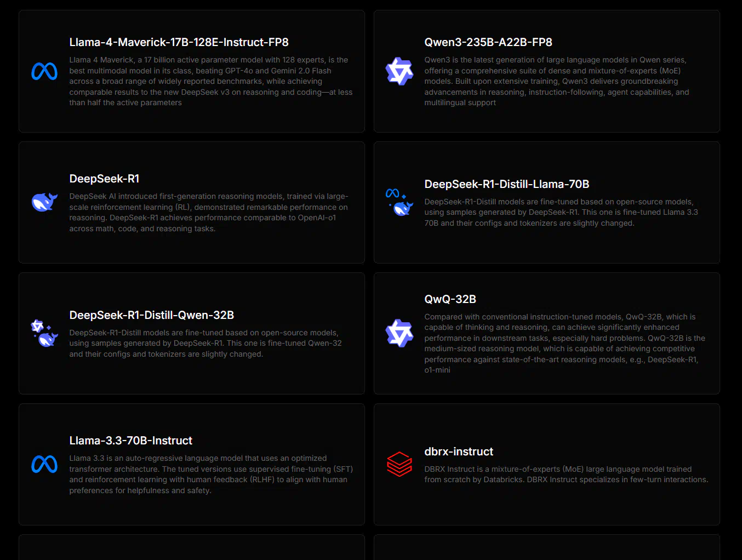Viewport: 742px width, 560px height.
Task: Open the DeepSeek-R1-Distill-Llama-70B title
Action: click(507, 184)
